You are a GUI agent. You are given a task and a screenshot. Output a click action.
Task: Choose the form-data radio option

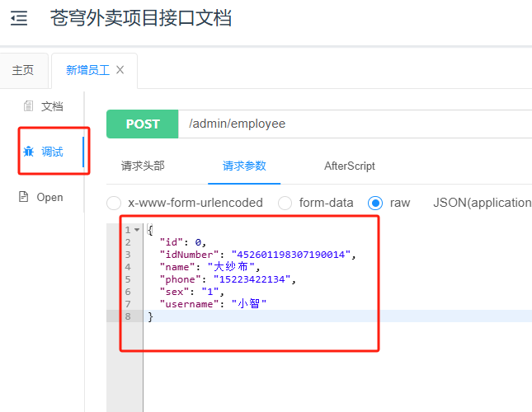tap(285, 203)
